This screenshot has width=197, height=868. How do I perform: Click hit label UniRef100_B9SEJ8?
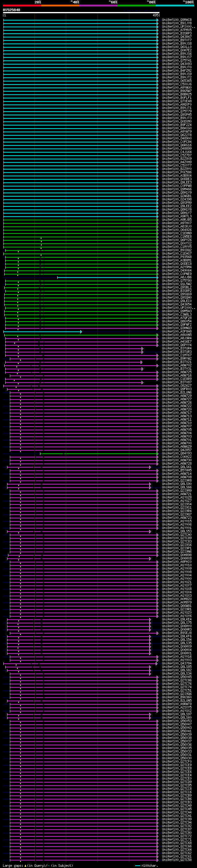tap(177, 633)
